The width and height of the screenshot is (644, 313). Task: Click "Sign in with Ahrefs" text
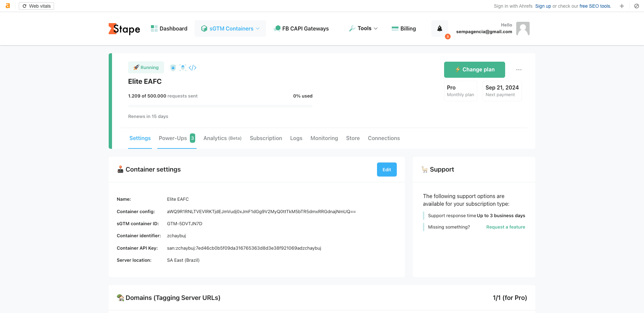513,6
